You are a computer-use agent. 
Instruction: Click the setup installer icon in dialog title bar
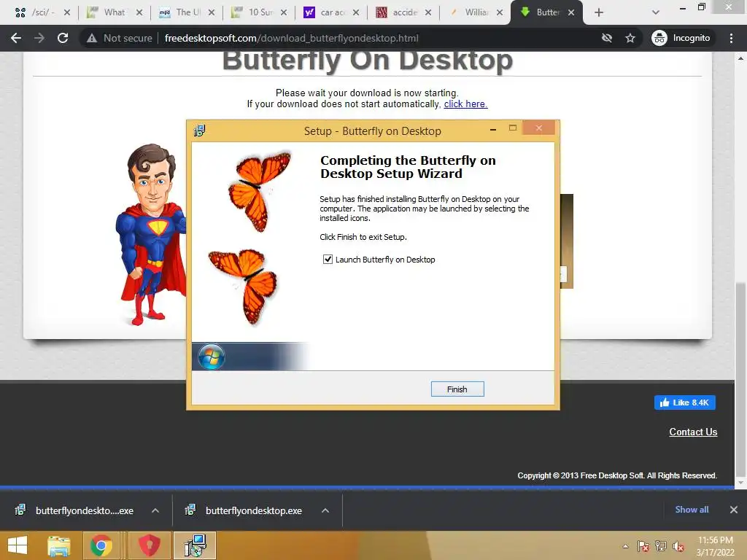coord(200,131)
